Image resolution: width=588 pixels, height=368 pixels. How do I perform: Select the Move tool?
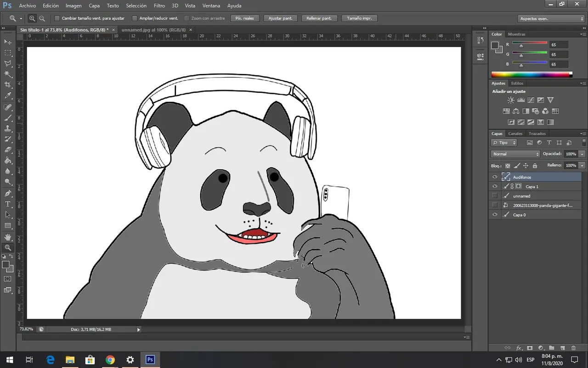[x=8, y=42]
